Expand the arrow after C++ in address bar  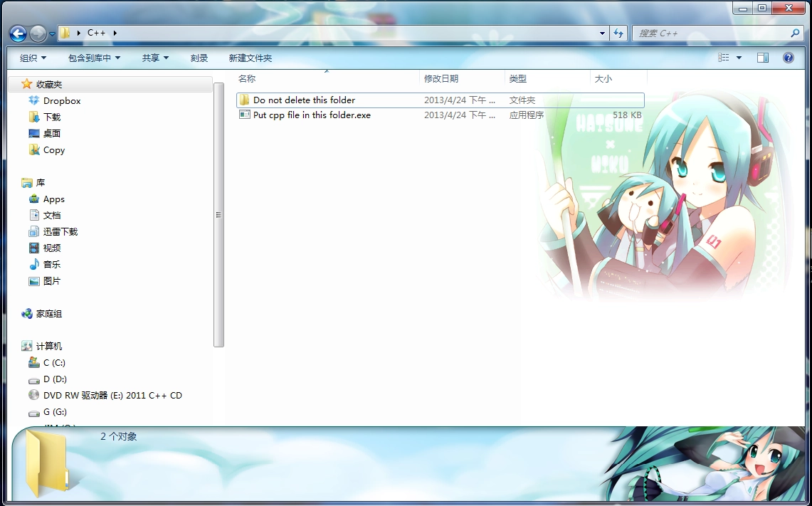tap(115, 33)
